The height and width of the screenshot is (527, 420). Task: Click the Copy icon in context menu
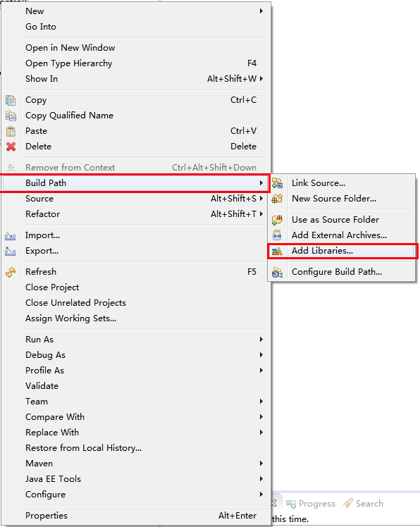point(11,100)
